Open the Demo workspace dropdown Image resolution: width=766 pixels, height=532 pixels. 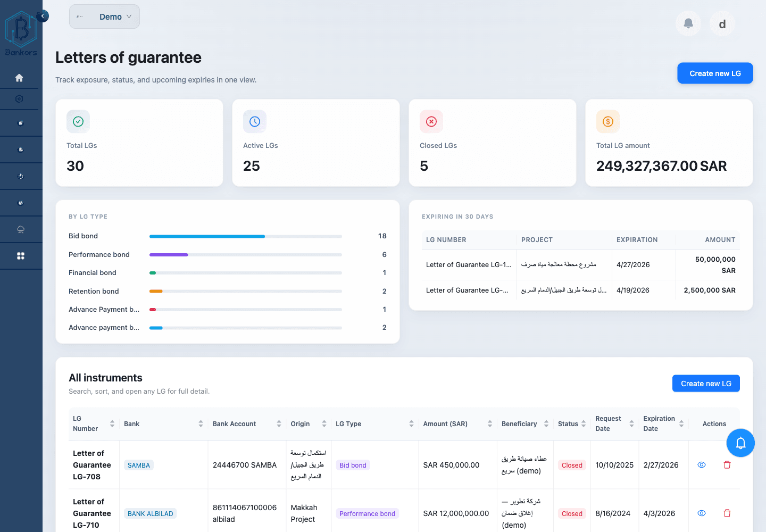coord(104,16)
